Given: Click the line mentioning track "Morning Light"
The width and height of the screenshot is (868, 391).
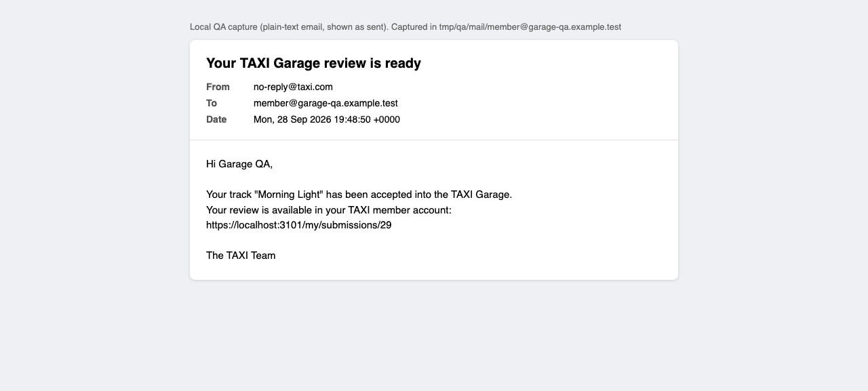Looking at the screenshot, I should [x=359, y=194].
